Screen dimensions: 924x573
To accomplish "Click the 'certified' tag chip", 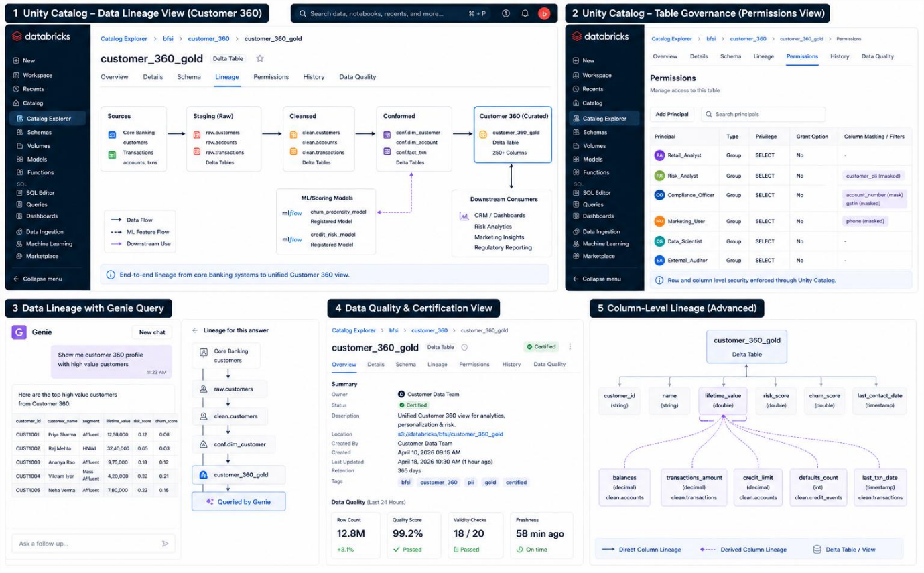I will tap(516, 482).
